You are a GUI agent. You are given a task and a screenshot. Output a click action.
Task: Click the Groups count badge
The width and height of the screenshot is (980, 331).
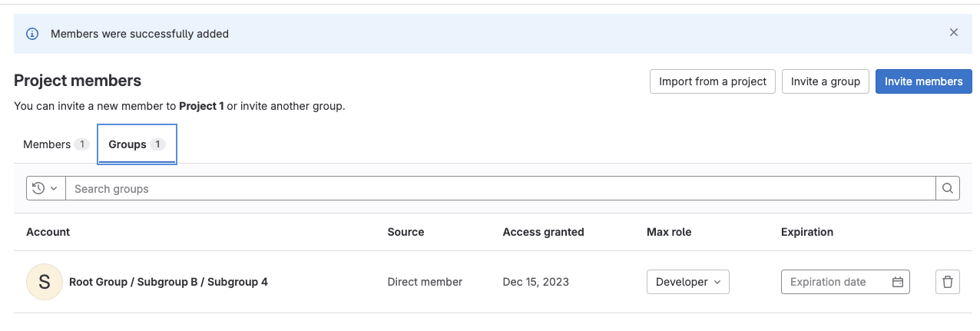click(x=157, y=144)
